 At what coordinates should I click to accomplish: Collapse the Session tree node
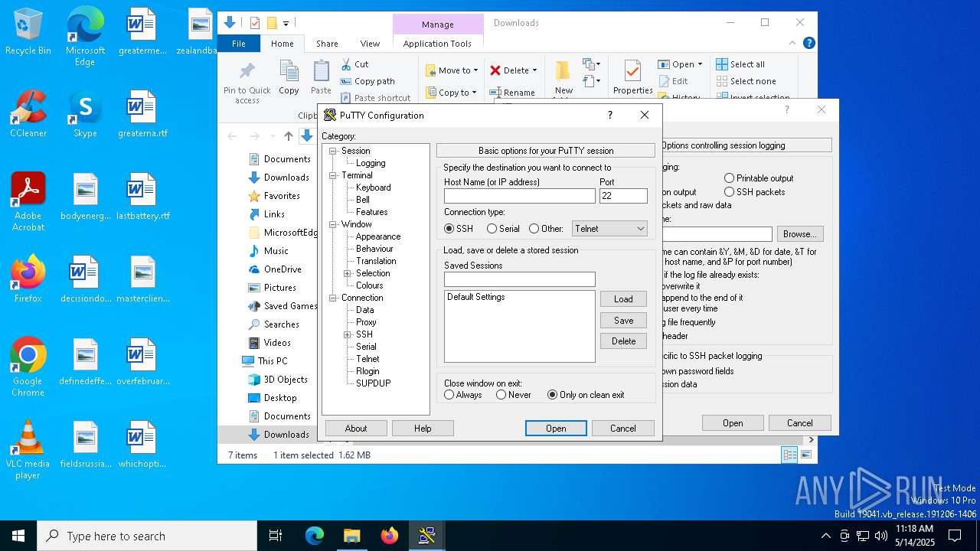click(x=333, y=151)
